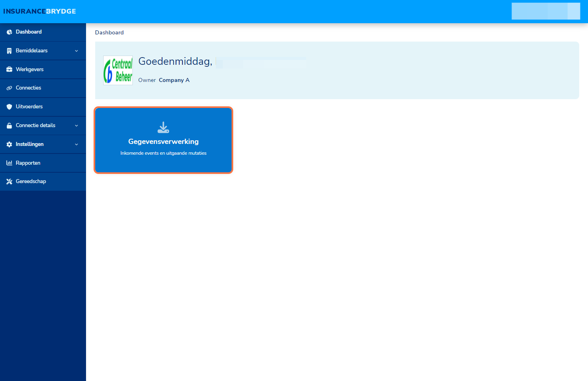Screen dimensions: 588x381
Task: Click the Company A owner label
Action: click(x=174, y=80)
